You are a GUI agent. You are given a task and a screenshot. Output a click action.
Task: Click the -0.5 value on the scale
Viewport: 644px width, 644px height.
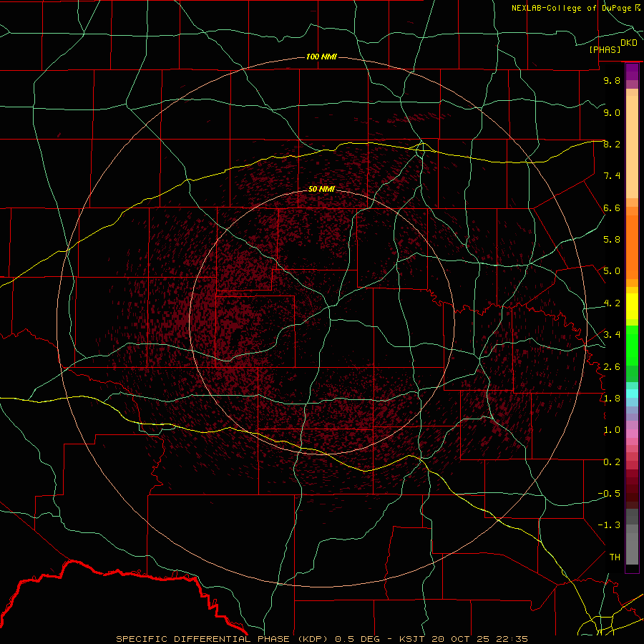pos(609,493)
